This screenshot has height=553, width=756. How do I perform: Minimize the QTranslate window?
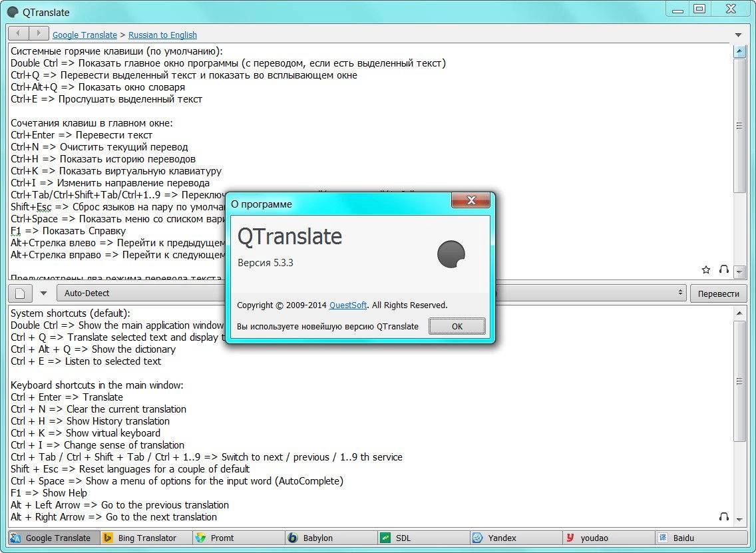pyautogui.click(x=677, y=9)
